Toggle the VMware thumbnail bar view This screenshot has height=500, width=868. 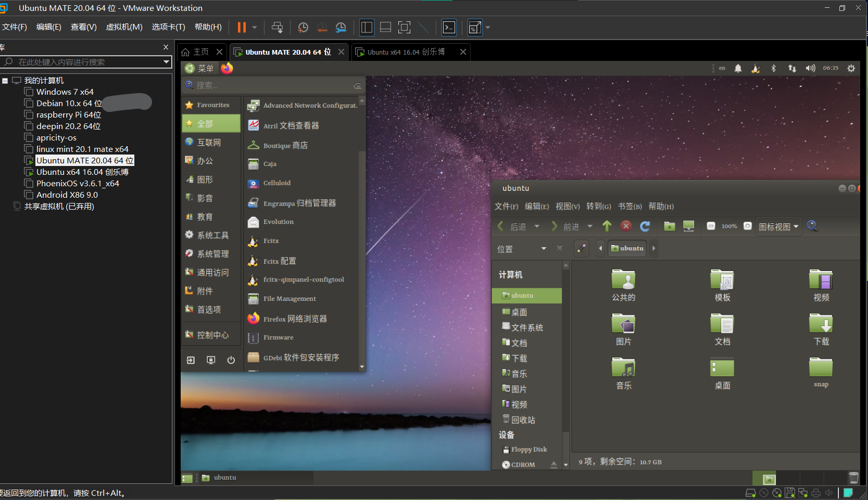click(x=385, y=28)
